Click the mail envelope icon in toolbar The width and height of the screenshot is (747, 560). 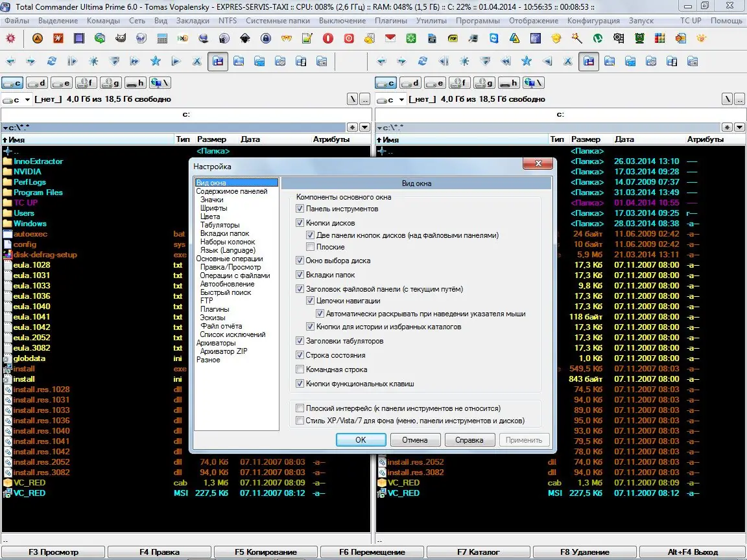[390, 38]
